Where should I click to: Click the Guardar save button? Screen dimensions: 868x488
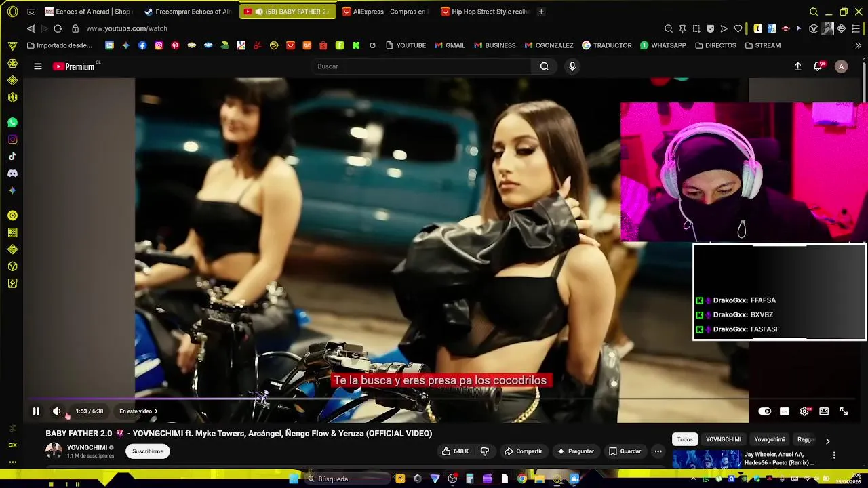click(625, 451)
